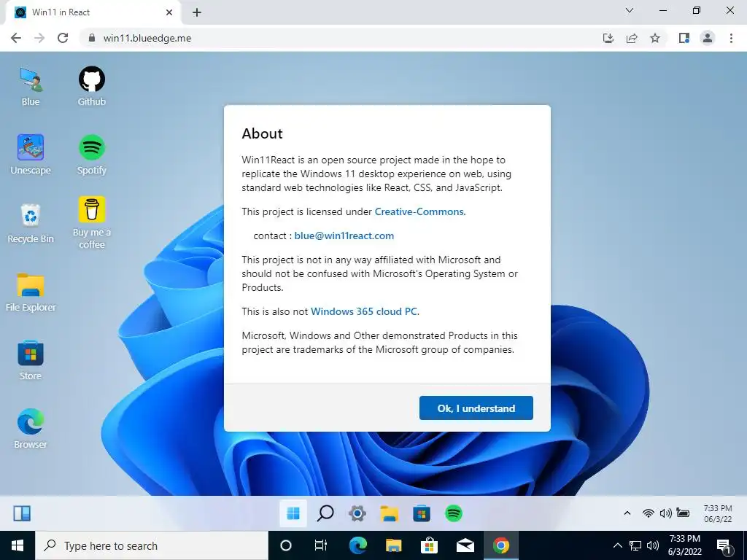Open the Creative-Commons license link
Viewport: 747px width, 560px height.
tap(420, 212)
